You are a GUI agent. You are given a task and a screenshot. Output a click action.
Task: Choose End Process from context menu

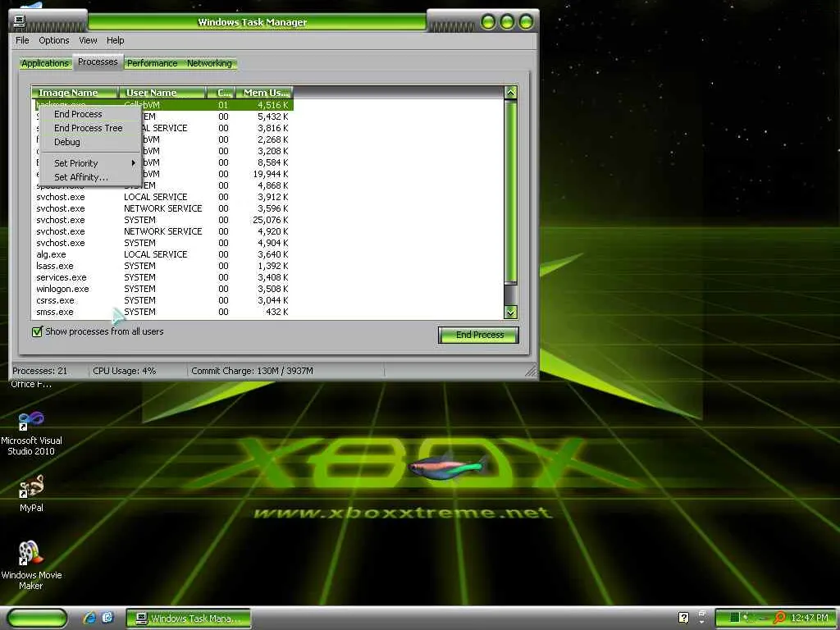point(90,114)
